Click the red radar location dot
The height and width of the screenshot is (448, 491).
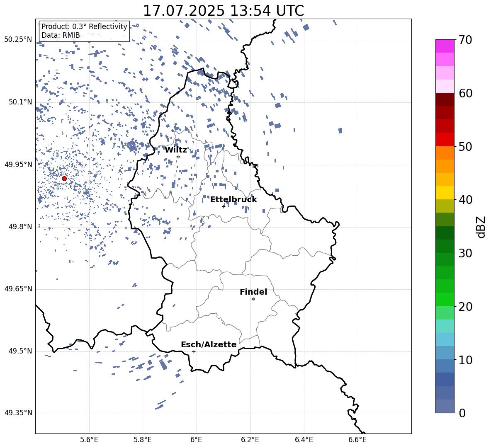pyautogui.click(x=64, y=179)
